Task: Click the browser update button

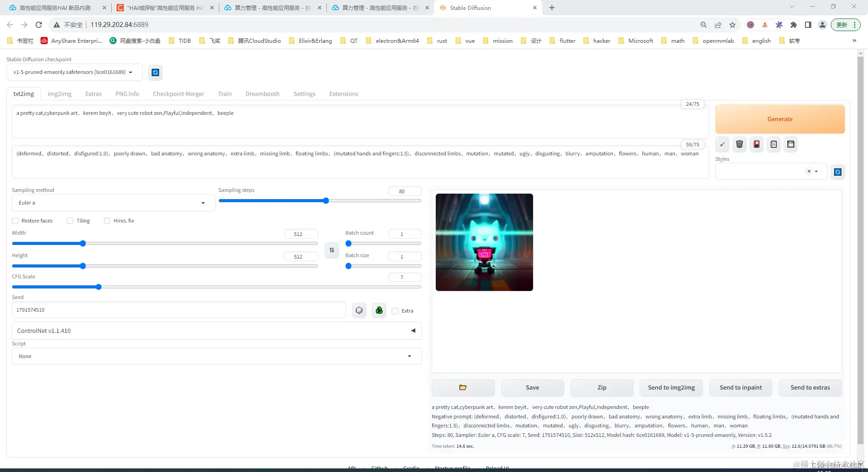Action: [x=846, y=25]
